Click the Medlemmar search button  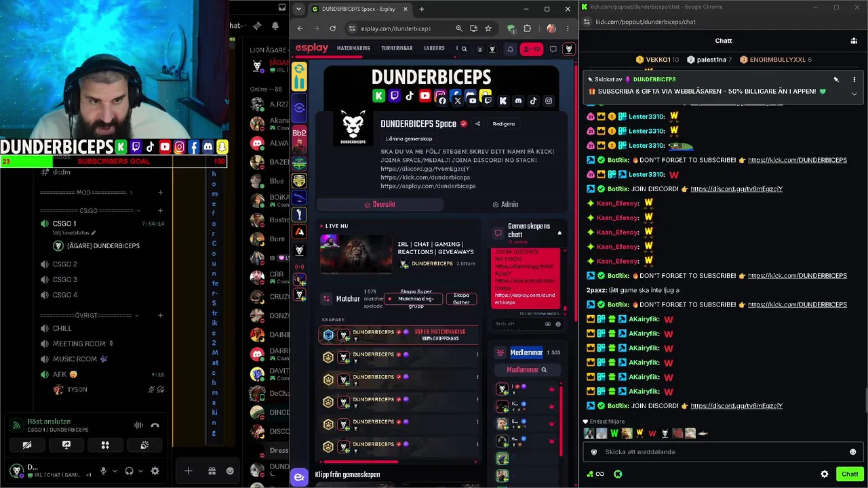click(x=526, y=370)
